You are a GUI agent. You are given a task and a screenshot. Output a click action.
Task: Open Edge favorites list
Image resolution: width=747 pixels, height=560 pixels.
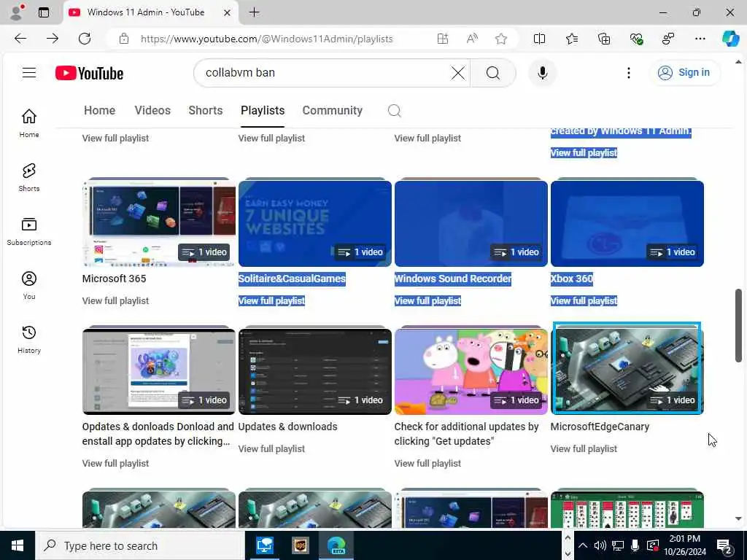tap(572, 39)
